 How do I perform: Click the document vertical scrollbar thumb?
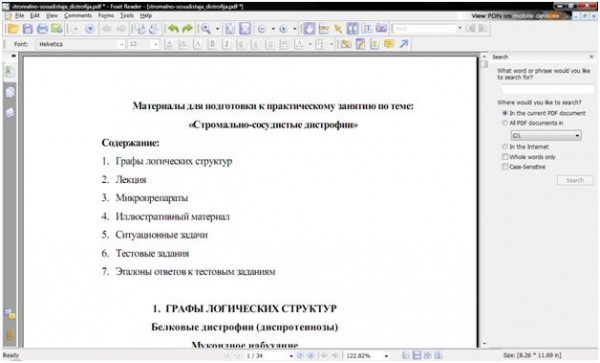pyautogui.click(x=484, y=64)
